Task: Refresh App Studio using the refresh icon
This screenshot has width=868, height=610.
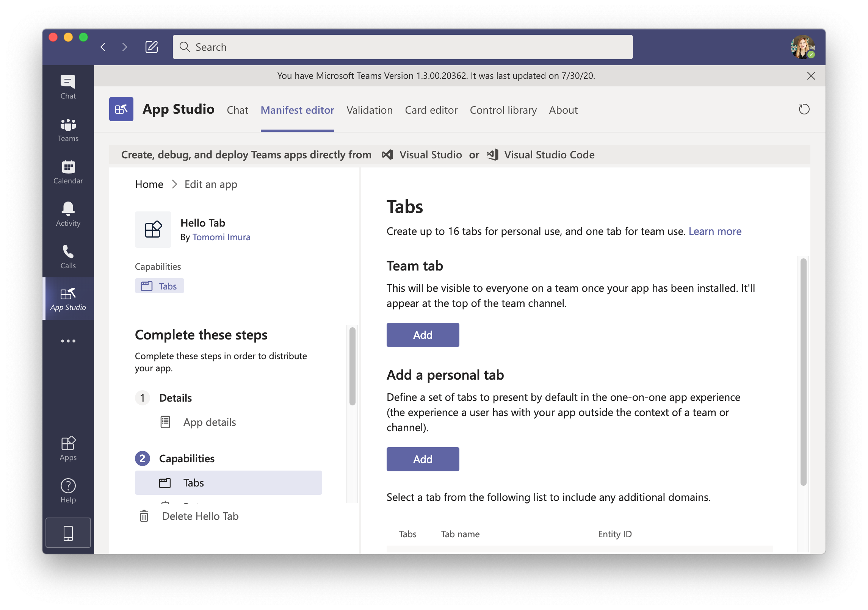Action: [804, 109]
